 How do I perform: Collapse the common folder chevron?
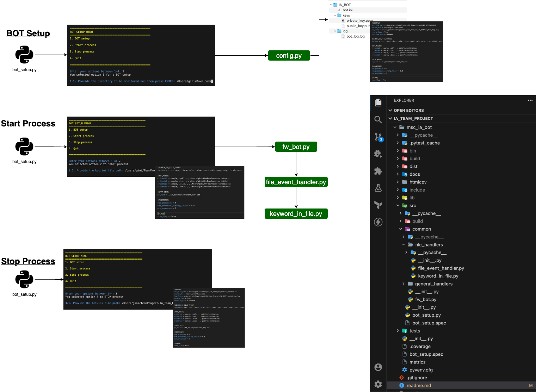(x=401, y=229)
